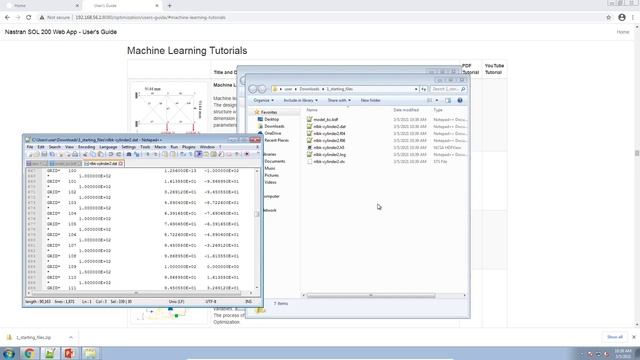Toggle INS mode in Notepad++ status bar

(249, 302)
